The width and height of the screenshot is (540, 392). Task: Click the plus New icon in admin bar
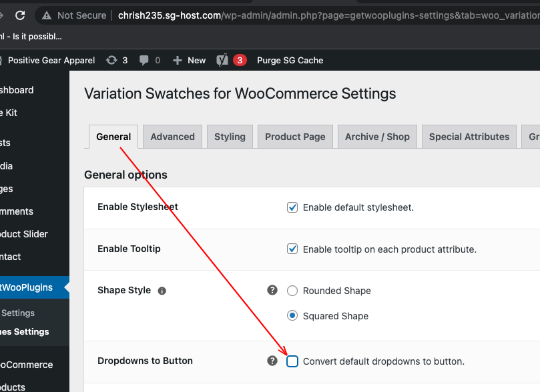[177, 61]
